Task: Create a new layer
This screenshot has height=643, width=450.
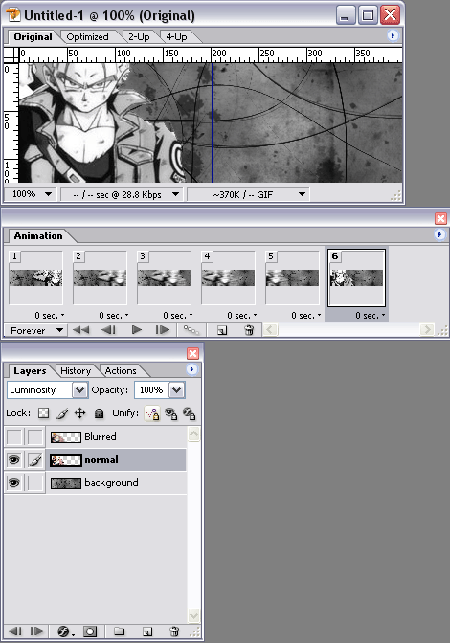Action: click(x=147, y=632)
